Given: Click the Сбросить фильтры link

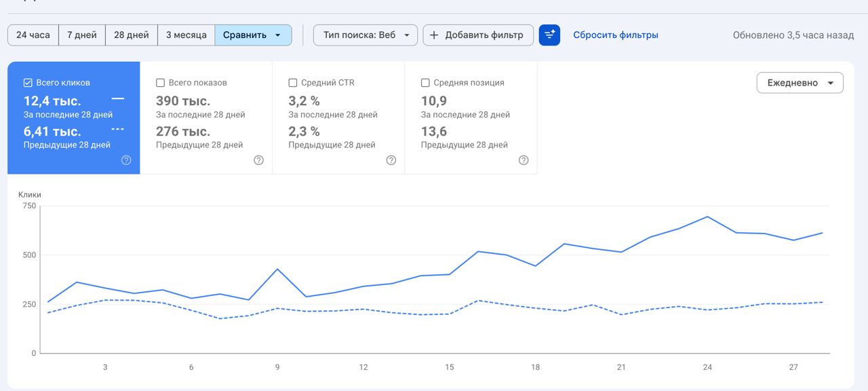Looking at the screenshot, I should [615, 35].
